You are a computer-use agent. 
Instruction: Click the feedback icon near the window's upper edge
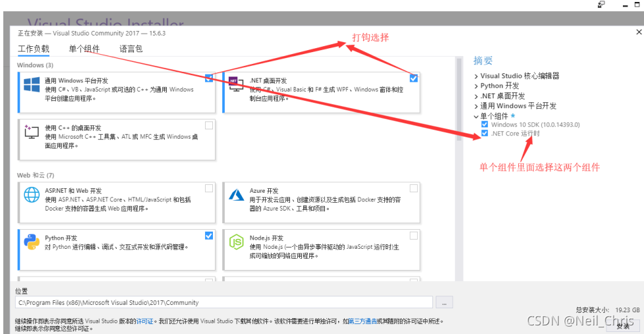tap(601, 4)
